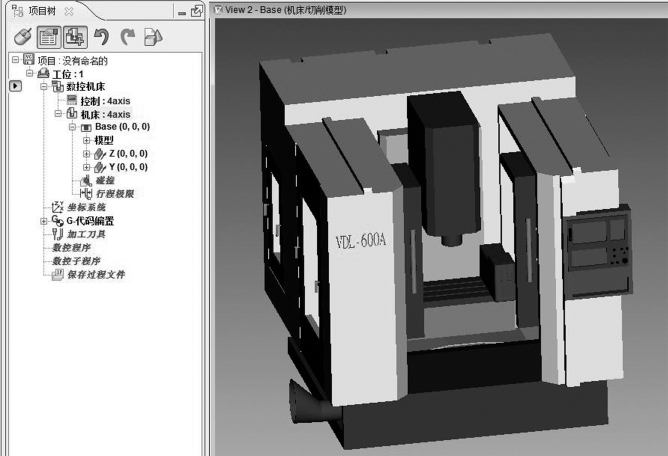Click the model export toolbar icon
The image size is (668, 456).
(153, 37)
